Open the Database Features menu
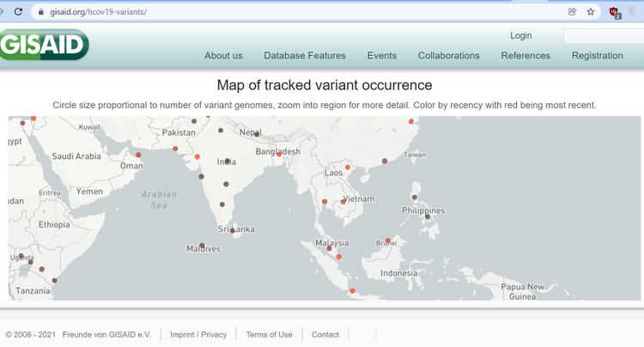The image size is (644, 347). click(x=305, y=56)
